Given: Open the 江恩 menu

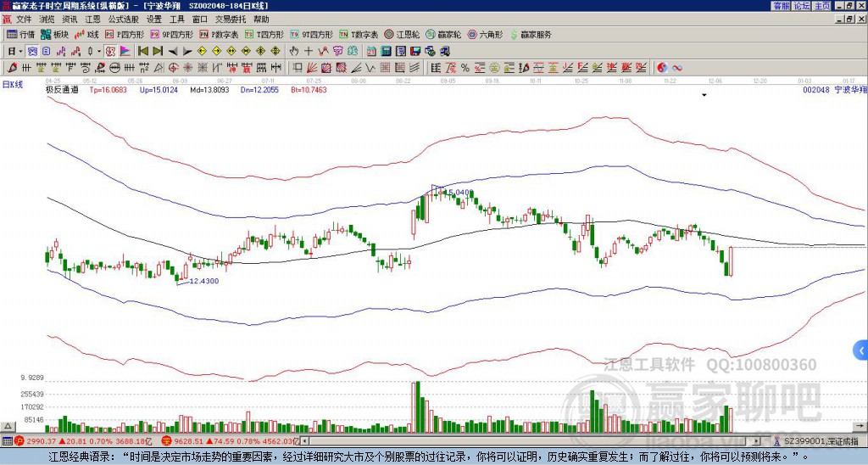Looking at the screenshot, I should click(92, 20).
